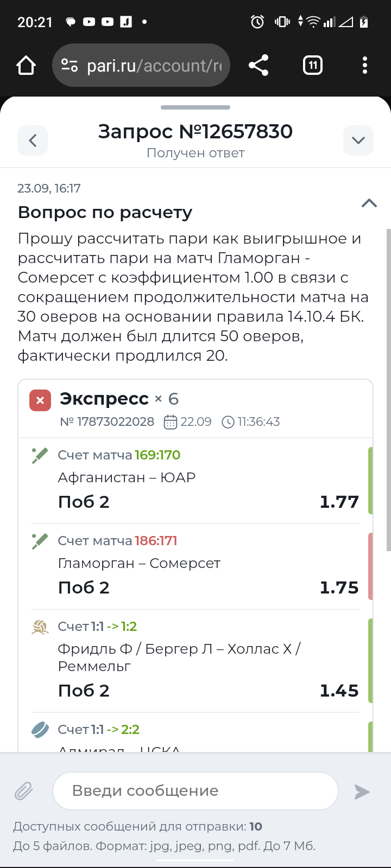Open the browser three-dot menu
Screen dimensions: 391x868
pyautogui.click(x=365, y=66)
